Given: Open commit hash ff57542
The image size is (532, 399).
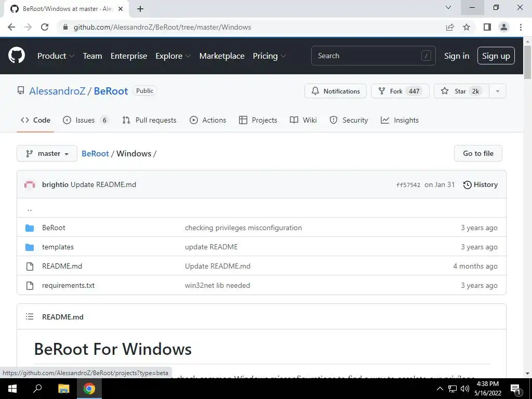Looking at the screenshot, I should coord(408,185).
